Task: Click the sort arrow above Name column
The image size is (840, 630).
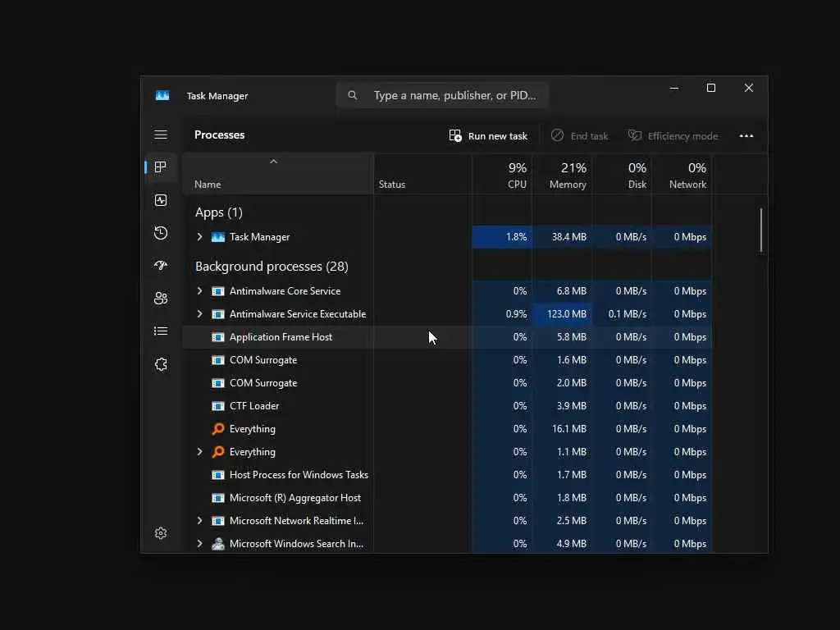Action: pos(274,162)
